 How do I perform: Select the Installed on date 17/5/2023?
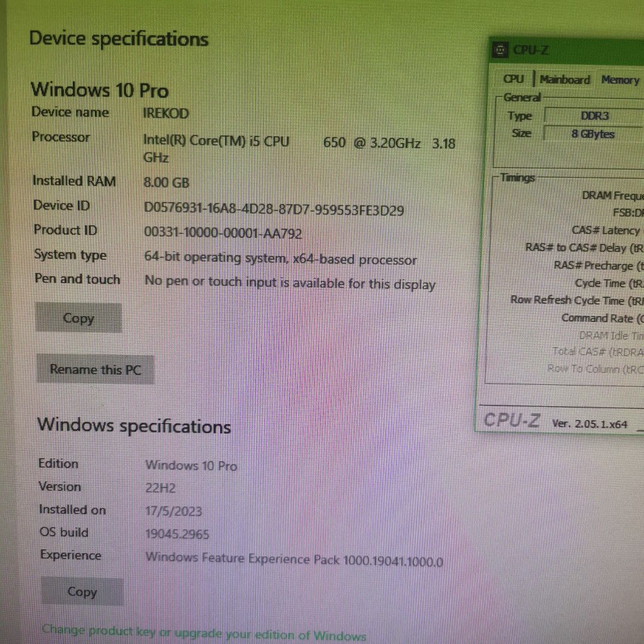click(x=174, y=511)
